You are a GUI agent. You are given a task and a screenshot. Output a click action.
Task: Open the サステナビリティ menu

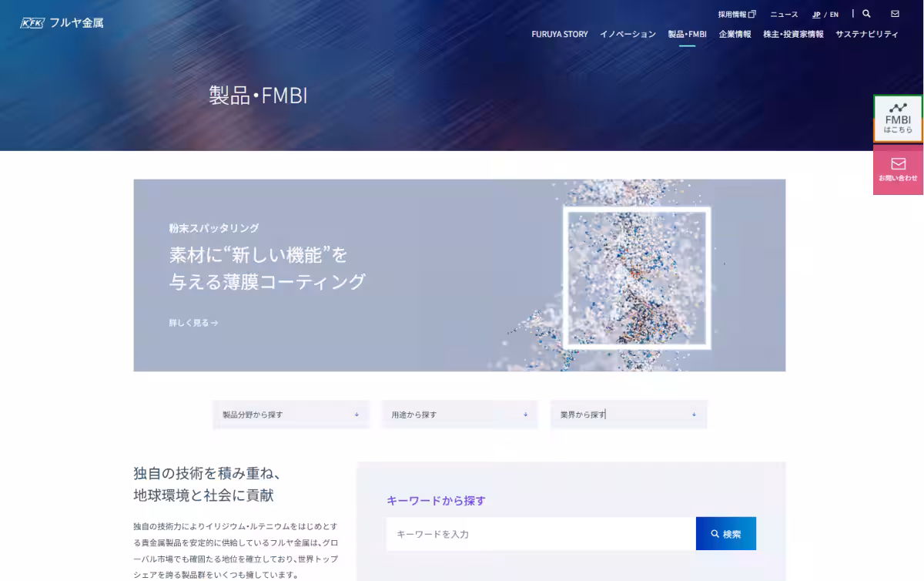coord(867,34)
